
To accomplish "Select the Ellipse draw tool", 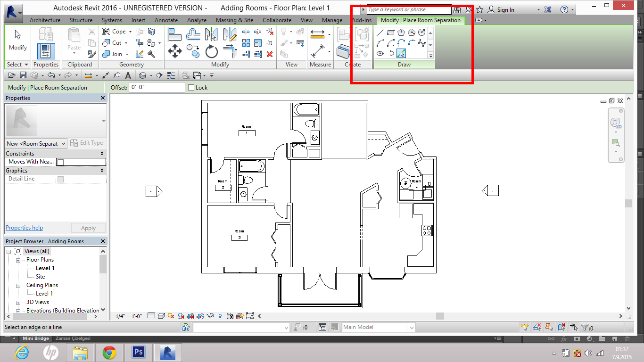I will 380,53.
